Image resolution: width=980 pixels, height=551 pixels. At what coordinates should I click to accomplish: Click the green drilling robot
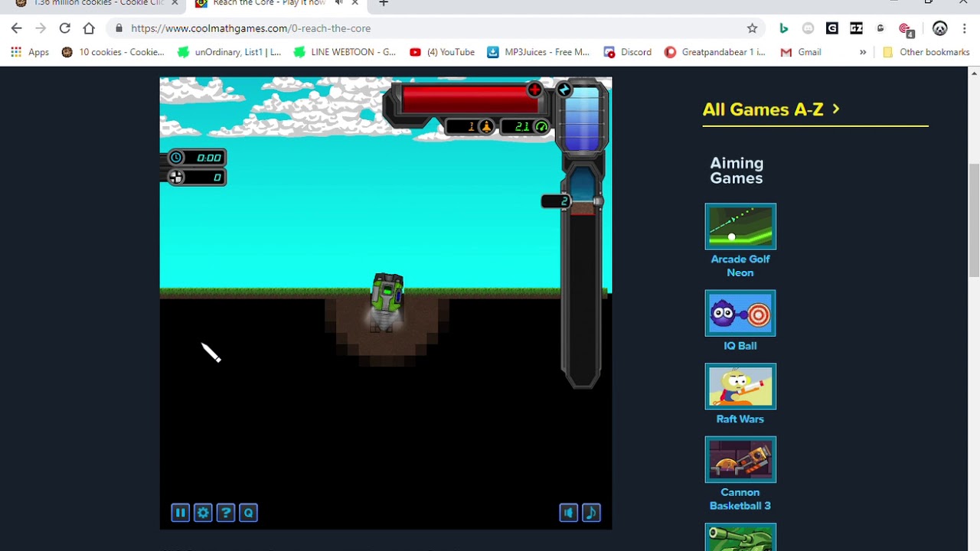tap(387, 295)
